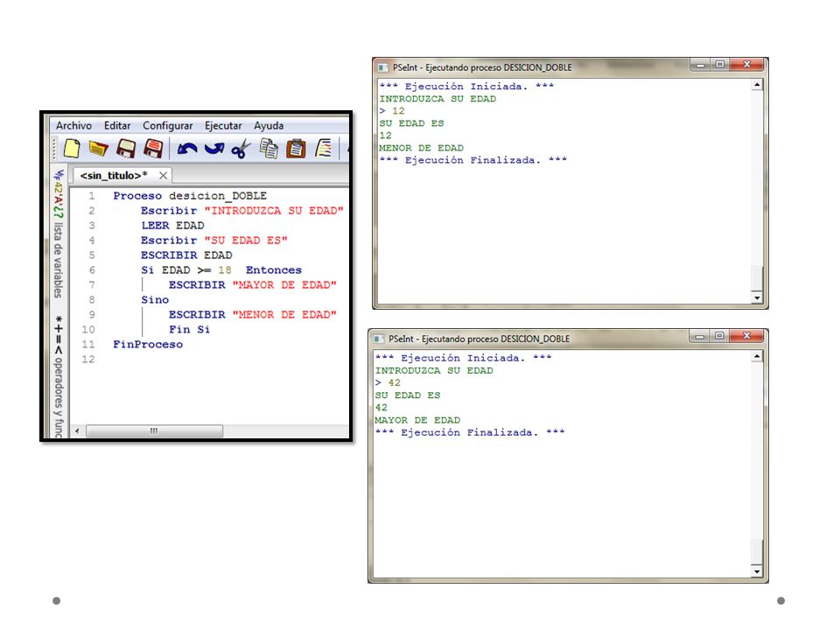Viewport: 840px width, 630px height.
Task: Click scroll-down arrow in the window showing age 12
Action: pos(757,297)
